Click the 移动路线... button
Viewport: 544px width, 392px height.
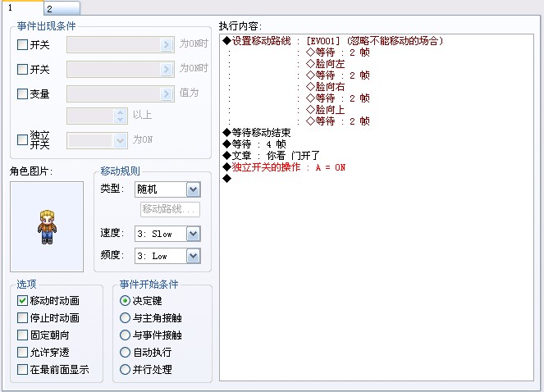tap(170, 209)
